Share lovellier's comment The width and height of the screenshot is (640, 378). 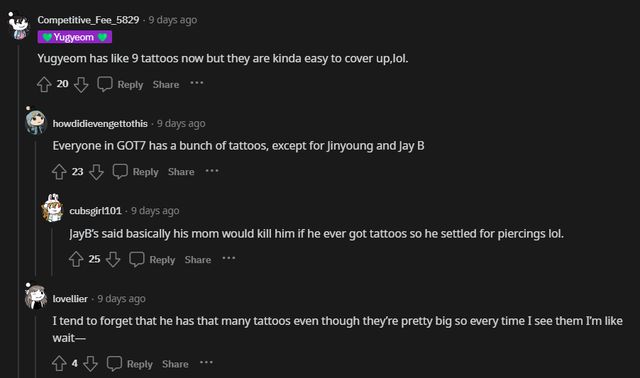click(175, 364)
